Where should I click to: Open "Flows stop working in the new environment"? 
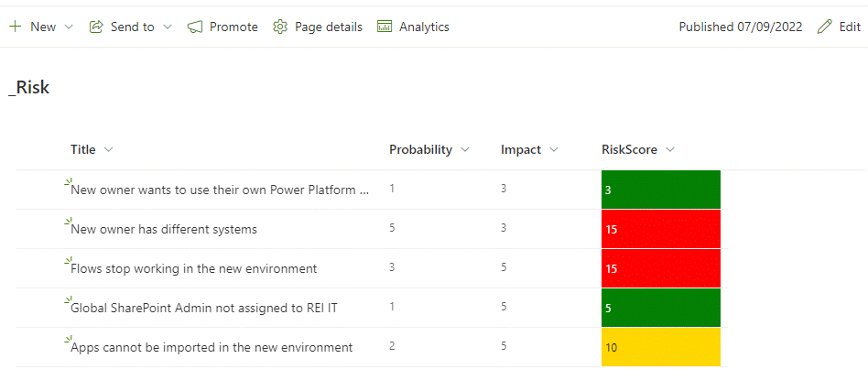[x=193, y=268]
